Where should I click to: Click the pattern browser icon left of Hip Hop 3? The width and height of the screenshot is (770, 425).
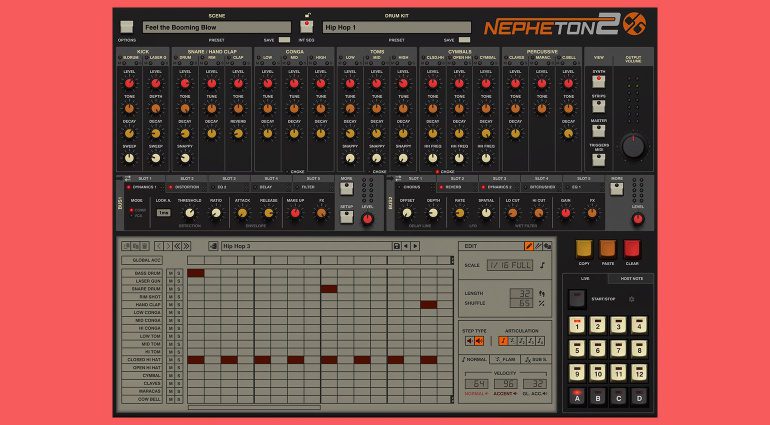click(x=213, y=246)
